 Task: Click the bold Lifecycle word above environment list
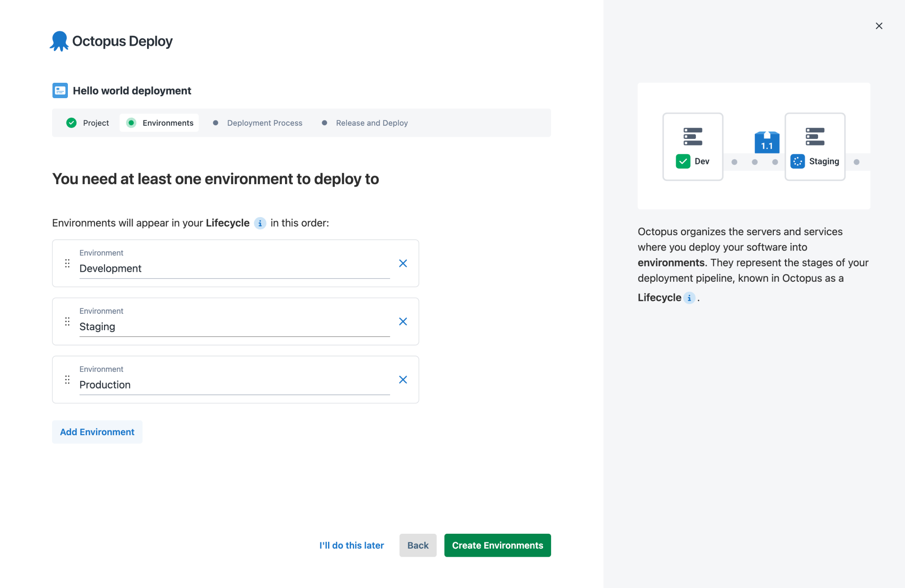click(x=228, y=223)
